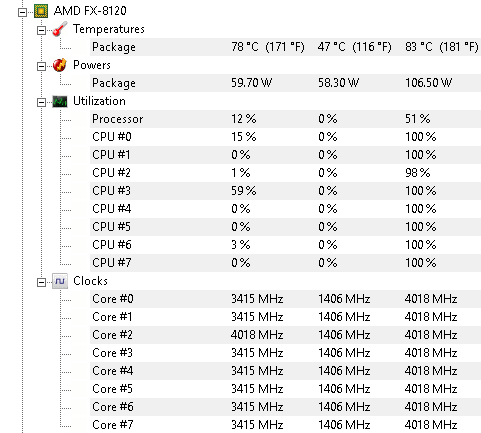Click the Clocks waveform icon
The height and width of the screenshot is (433, 481).
coord(60,281)
